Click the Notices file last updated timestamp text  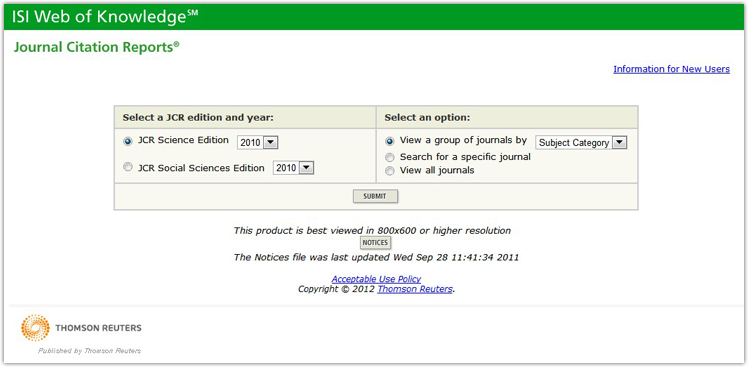tap(376, 258)
